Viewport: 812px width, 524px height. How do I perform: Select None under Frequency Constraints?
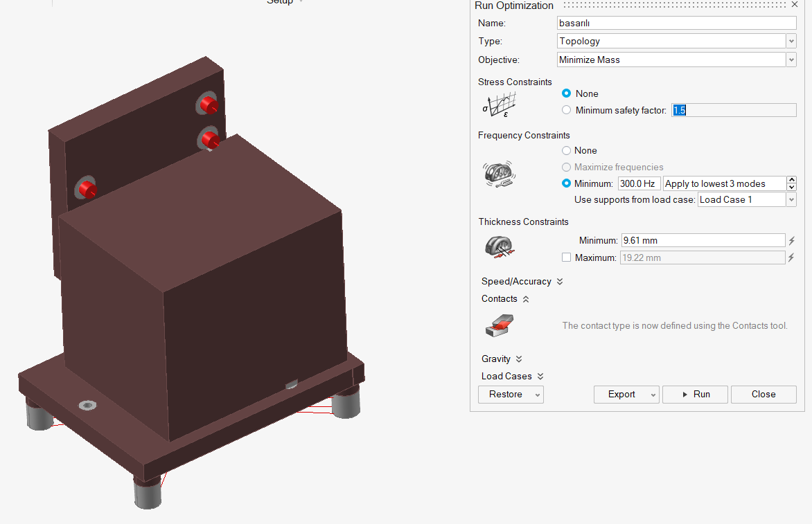point(567,150)
